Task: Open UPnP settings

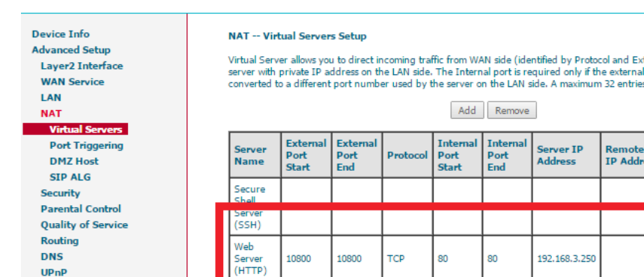Action: [54, 273]
